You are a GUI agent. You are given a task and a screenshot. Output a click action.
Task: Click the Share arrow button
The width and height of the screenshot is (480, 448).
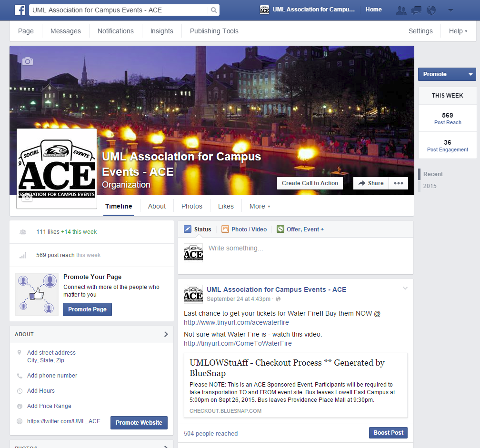pos(370,183)
